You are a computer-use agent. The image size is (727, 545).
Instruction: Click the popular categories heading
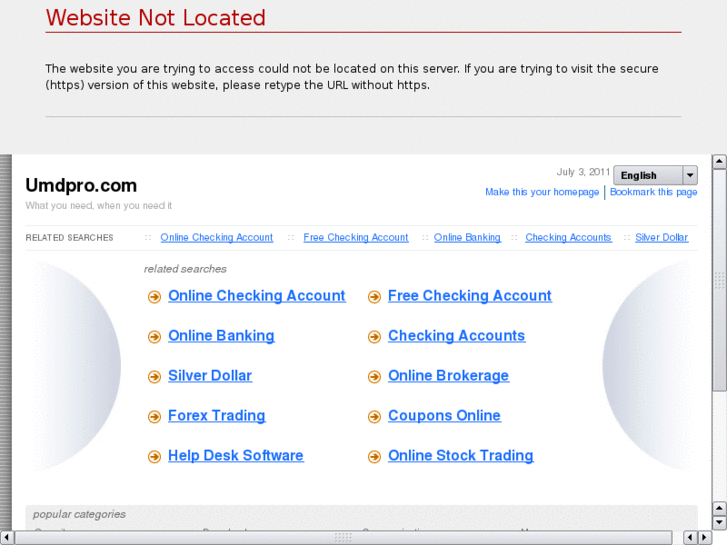79,514
